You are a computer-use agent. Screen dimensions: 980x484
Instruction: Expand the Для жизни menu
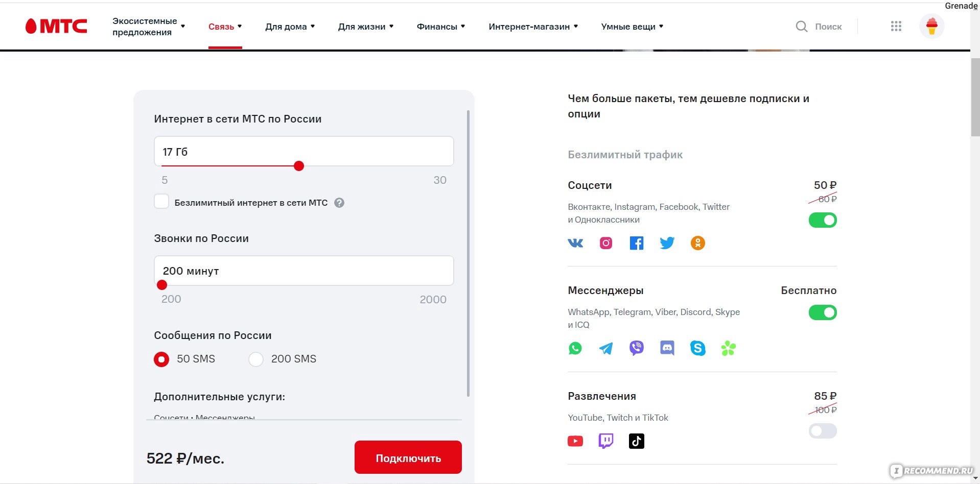point(365,27)
